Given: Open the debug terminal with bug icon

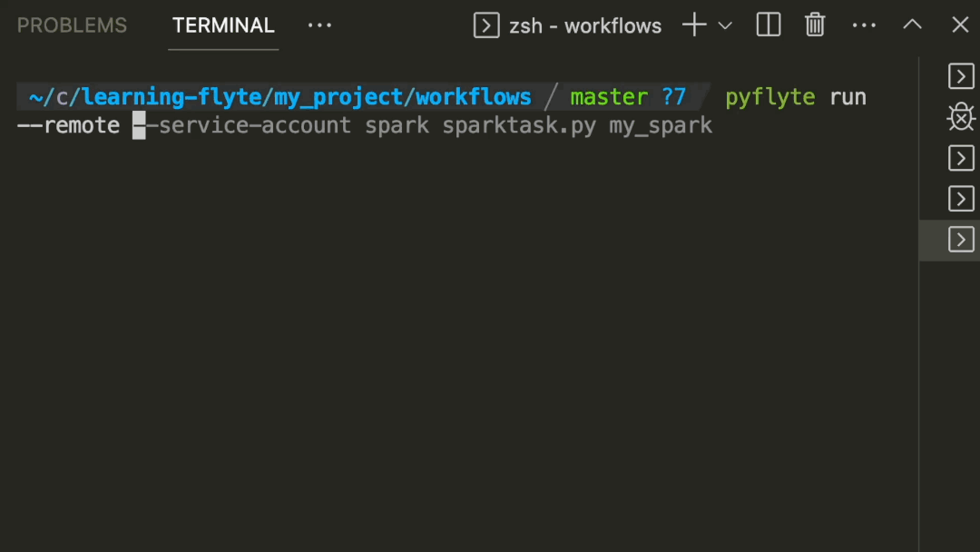Looking at the screenshot, I should pos(960,117).
